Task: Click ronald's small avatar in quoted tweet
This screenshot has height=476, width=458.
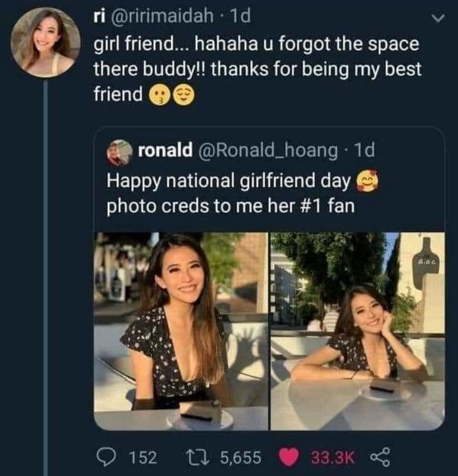Action: click(x=120, y=152)
